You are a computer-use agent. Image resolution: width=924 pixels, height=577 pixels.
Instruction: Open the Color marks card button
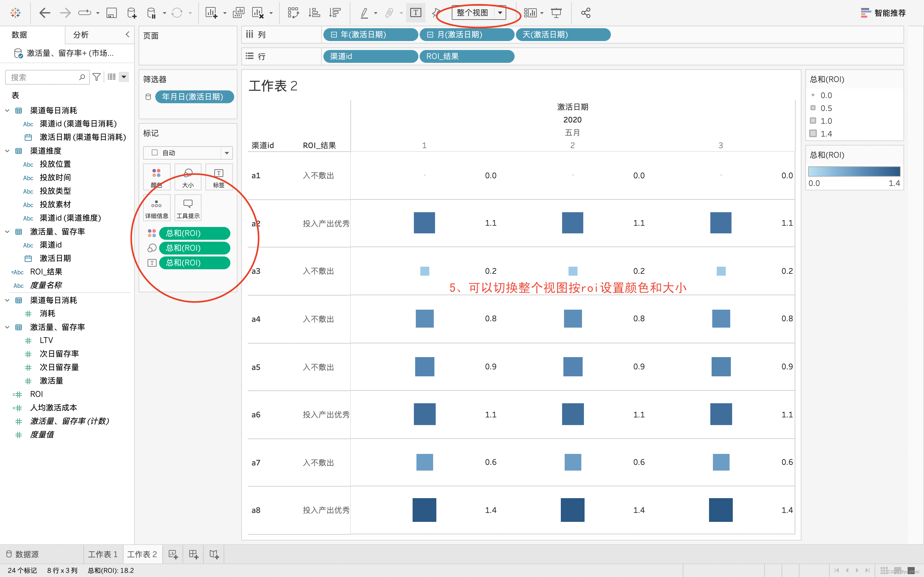click(x=157, y=178)
